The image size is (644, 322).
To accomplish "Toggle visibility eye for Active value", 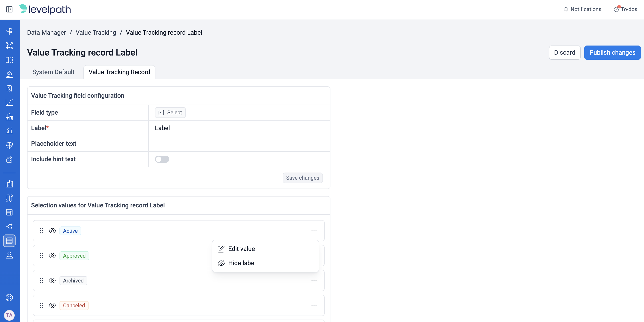I will (52, 231).
